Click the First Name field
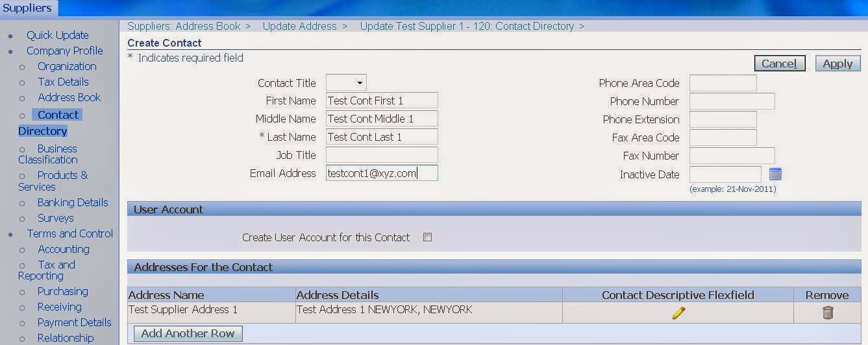The width and height of the screenshot is (868, 345). (x=382, y=101)
